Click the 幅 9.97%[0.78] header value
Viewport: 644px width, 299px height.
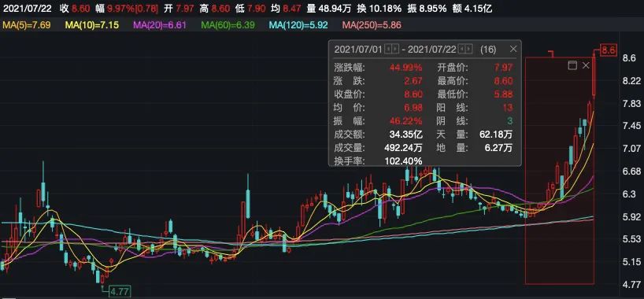(x=128, y=8)
